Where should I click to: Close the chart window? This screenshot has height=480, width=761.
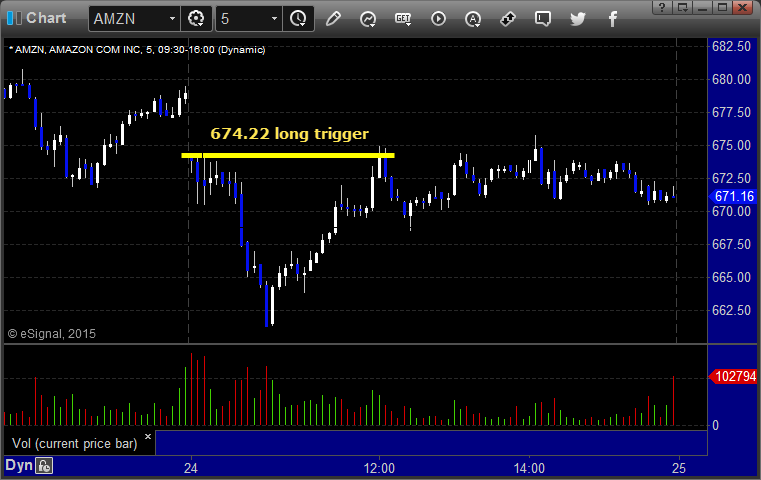point(743,7)
